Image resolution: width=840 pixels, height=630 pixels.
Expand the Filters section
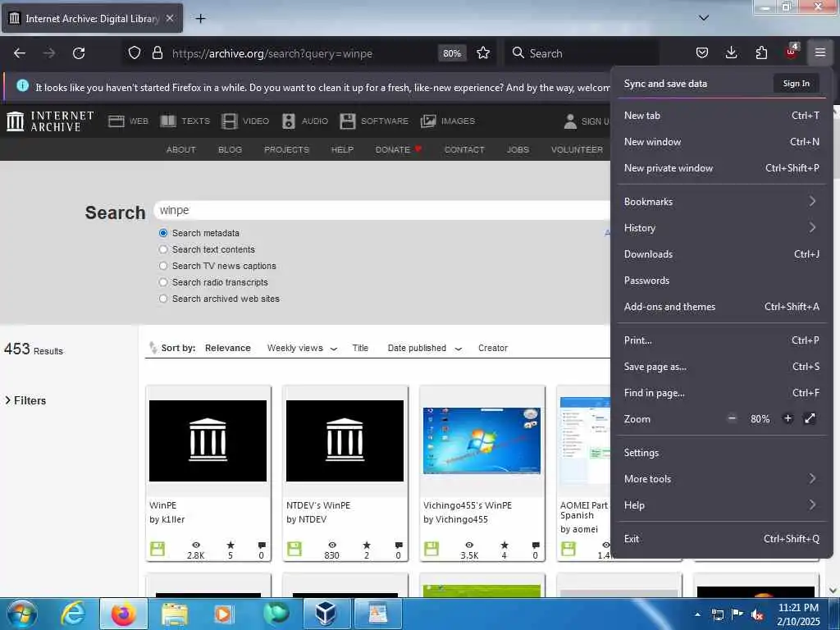coord(25,400)
